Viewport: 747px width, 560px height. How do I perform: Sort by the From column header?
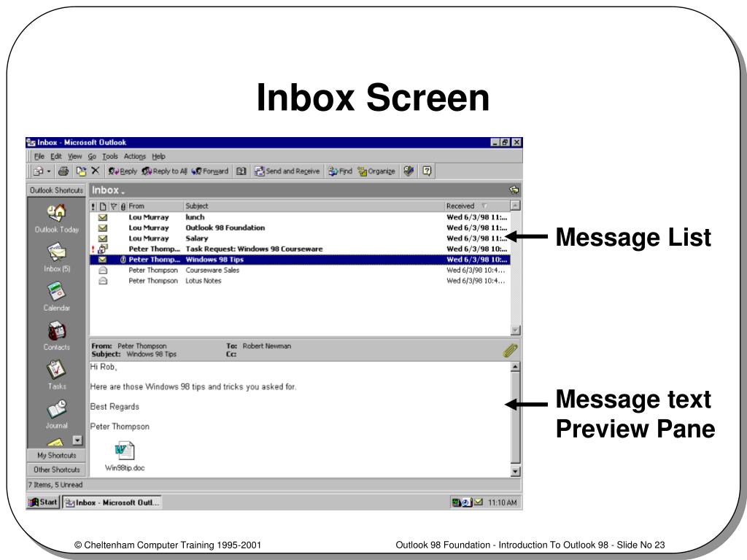click(x=155, y=206)
